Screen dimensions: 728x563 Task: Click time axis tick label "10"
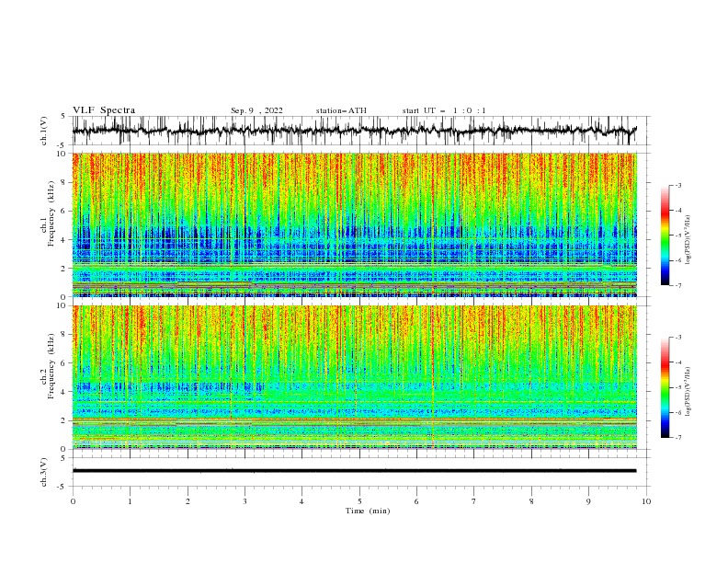pyautogui.click(x=646, y=501)
